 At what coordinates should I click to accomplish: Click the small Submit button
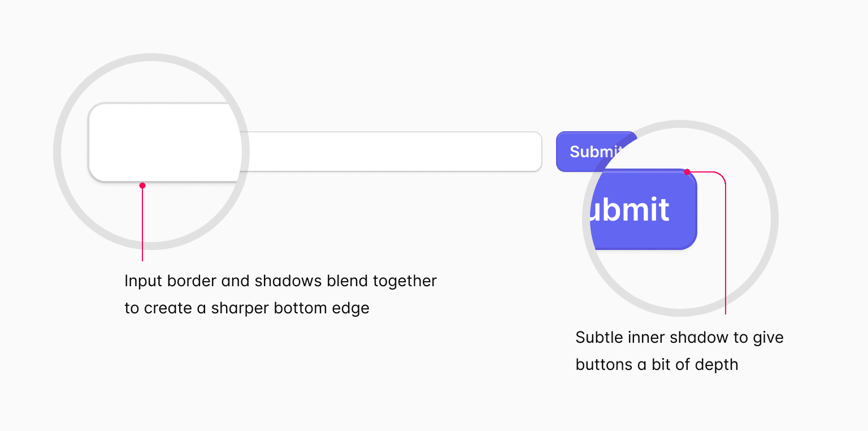[x=588, y=151]
